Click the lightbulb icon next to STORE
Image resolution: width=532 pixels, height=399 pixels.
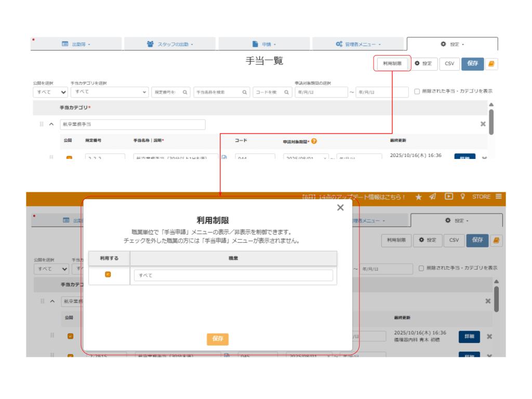[x=463, y=197]
